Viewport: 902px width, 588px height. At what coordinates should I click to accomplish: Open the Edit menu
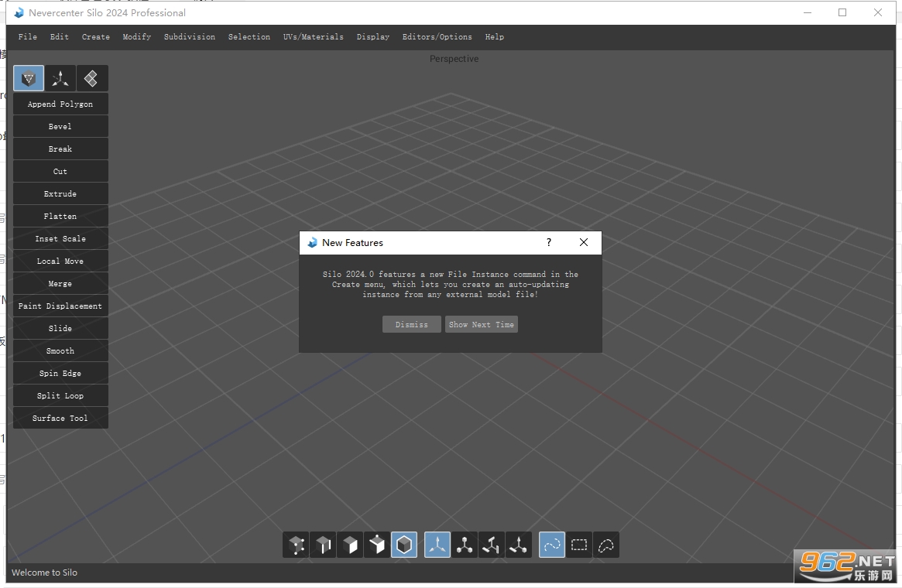tap(60, 37)
